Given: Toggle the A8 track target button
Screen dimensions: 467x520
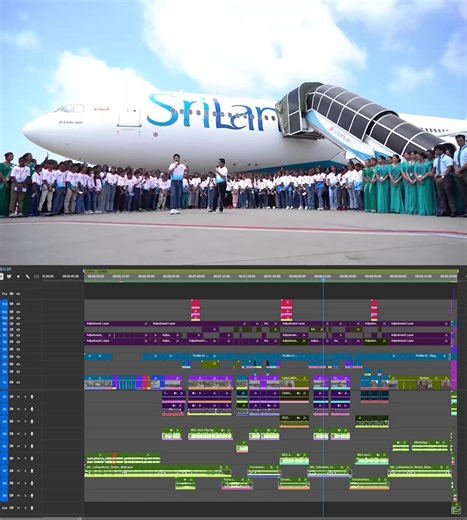Looking at the screenshot, I should coord(4,483).
